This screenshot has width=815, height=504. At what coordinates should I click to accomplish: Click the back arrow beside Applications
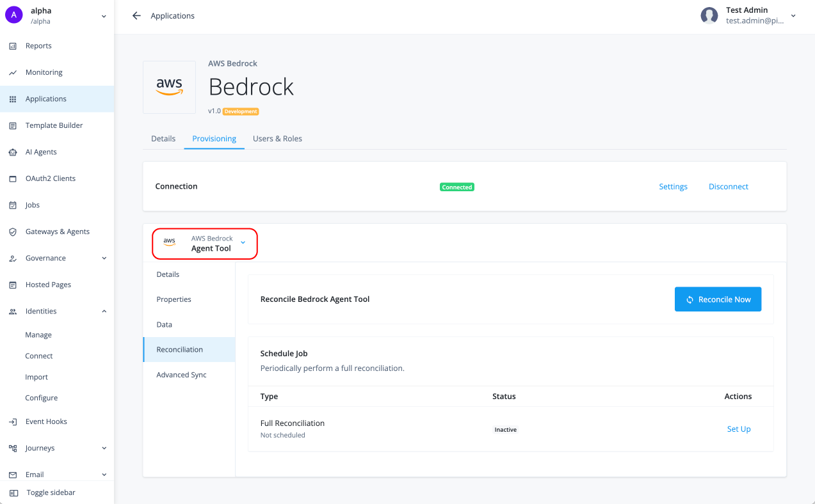(x=136, y=15)
